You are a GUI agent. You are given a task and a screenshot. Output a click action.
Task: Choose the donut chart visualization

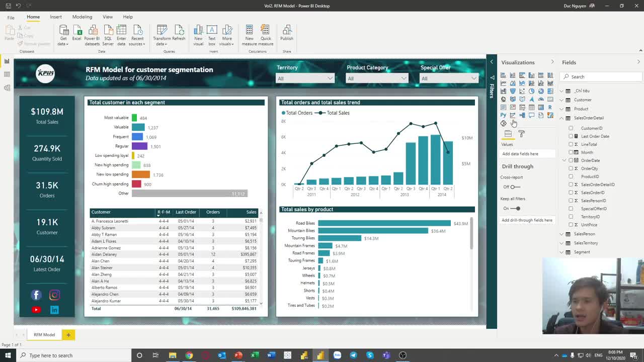click(x=541, y=91)
